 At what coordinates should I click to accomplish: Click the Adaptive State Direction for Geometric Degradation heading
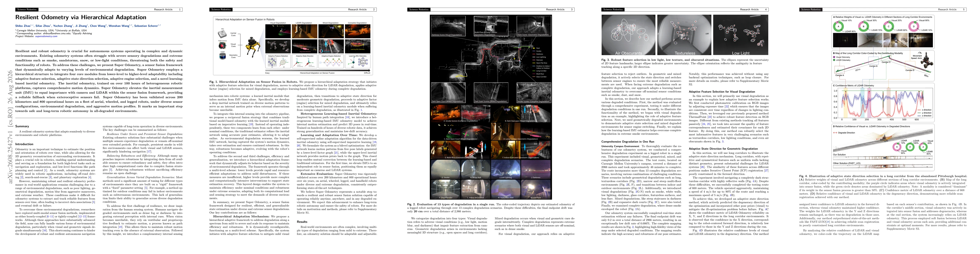[x=723, y=149]
